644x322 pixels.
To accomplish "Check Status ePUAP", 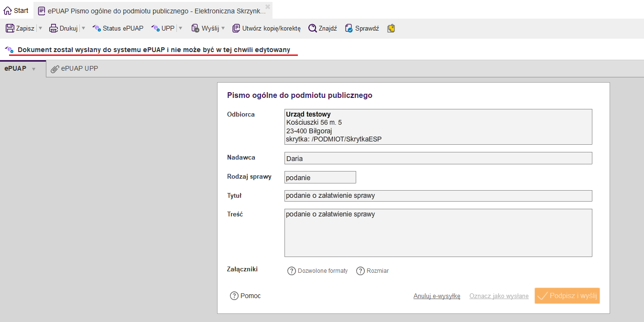I will click(x=118, y=28).
